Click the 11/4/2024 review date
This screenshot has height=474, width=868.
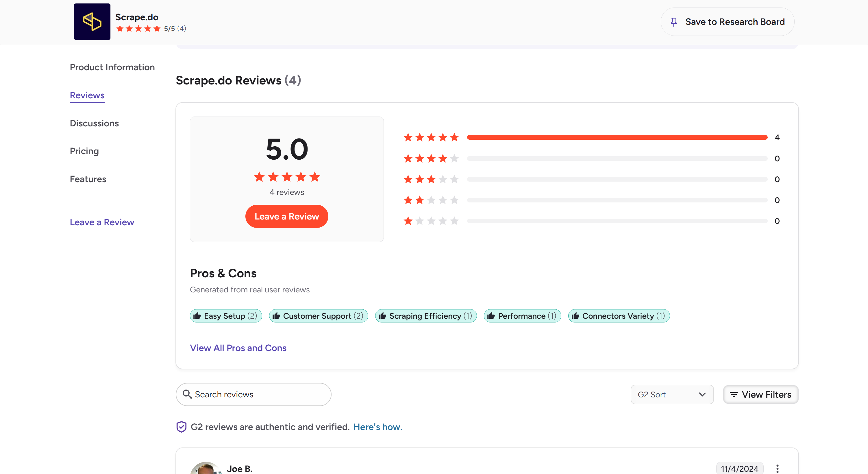tap(739, 469)
